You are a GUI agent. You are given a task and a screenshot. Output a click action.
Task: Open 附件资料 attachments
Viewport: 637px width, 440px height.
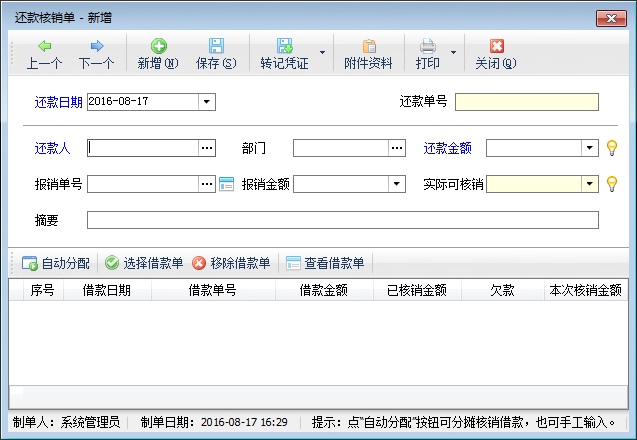(x=368, y=46)
